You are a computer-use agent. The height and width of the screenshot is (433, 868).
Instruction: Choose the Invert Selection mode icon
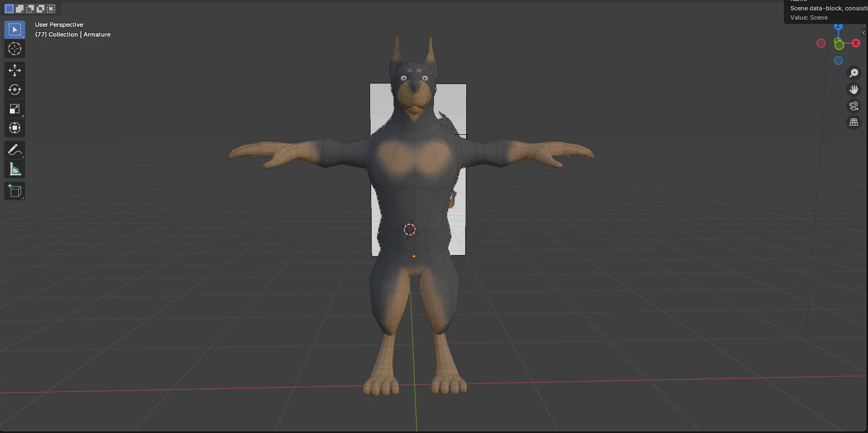(x=40, y=9)
